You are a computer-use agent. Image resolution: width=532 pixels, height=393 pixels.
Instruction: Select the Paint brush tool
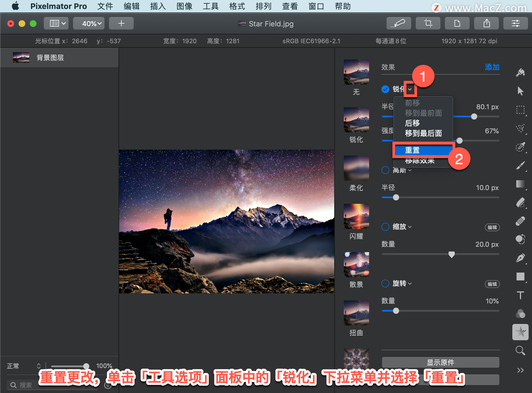pyautogui.click(x=520, y=165)
